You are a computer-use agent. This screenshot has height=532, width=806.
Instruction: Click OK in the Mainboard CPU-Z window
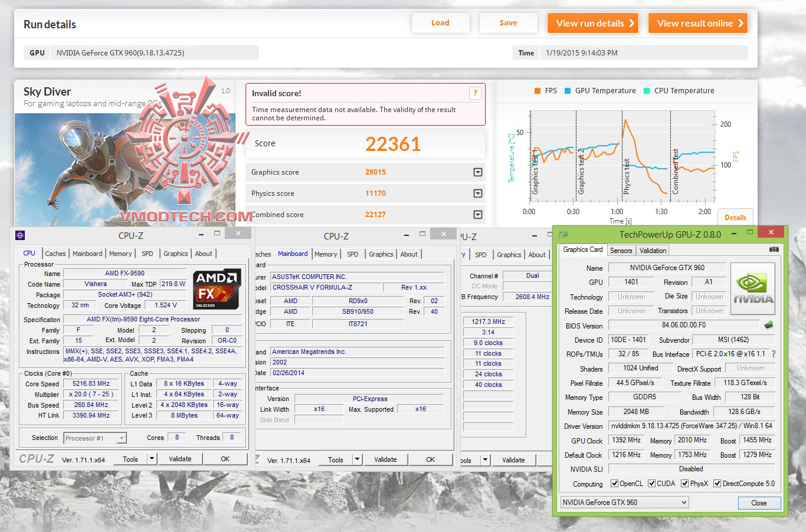click(430, 459)
